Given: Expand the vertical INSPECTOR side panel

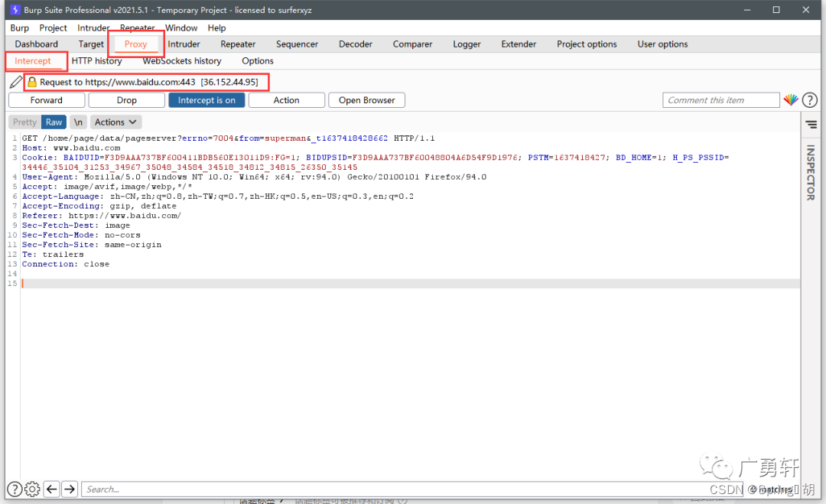Looking at the screenshot, I should click(x=811, y=173).
